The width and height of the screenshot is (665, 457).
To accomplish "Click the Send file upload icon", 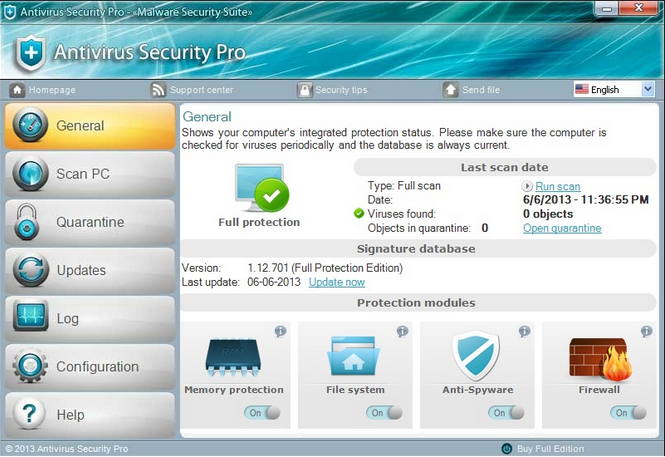I will (x=450, y=90).
